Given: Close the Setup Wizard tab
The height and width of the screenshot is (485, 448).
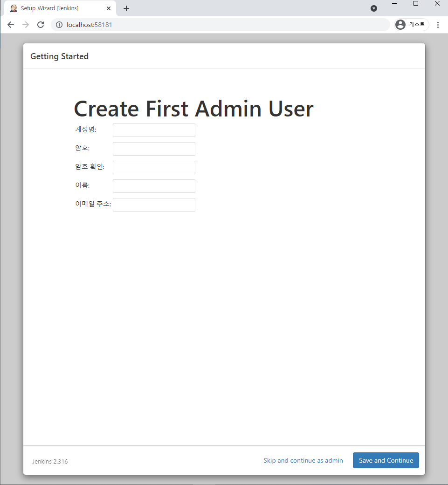Looking at the screenshot, I should [109, 8].
